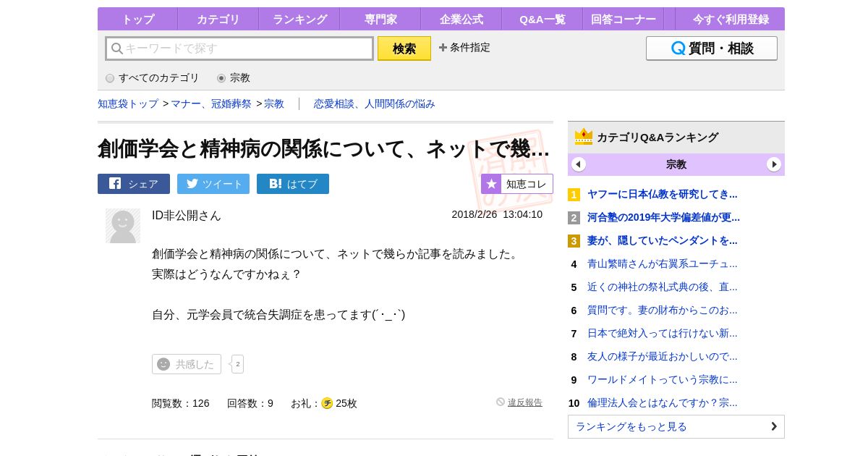The image size is (868, 456).
Task: Open ranking 2 河合塾の2019年大学偏差値 link
Action: click(663, 217)
